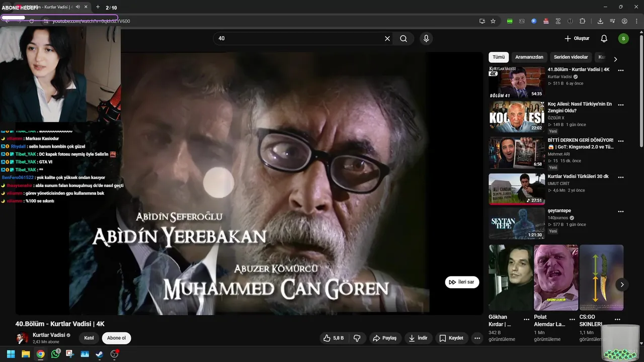Click the Kaydet save button
Viewport: 644px width, 362px height.
click(x=451, y=338)
